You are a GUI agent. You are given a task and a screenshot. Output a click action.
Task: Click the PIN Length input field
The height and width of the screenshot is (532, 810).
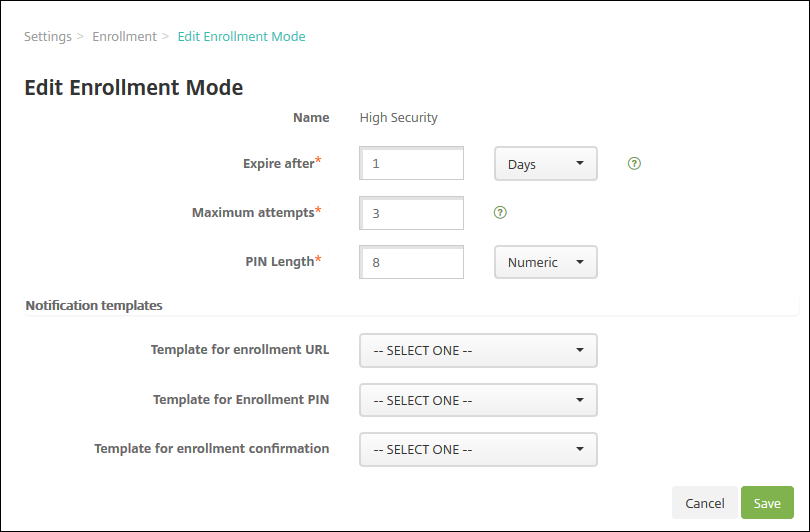coord(412,262)
